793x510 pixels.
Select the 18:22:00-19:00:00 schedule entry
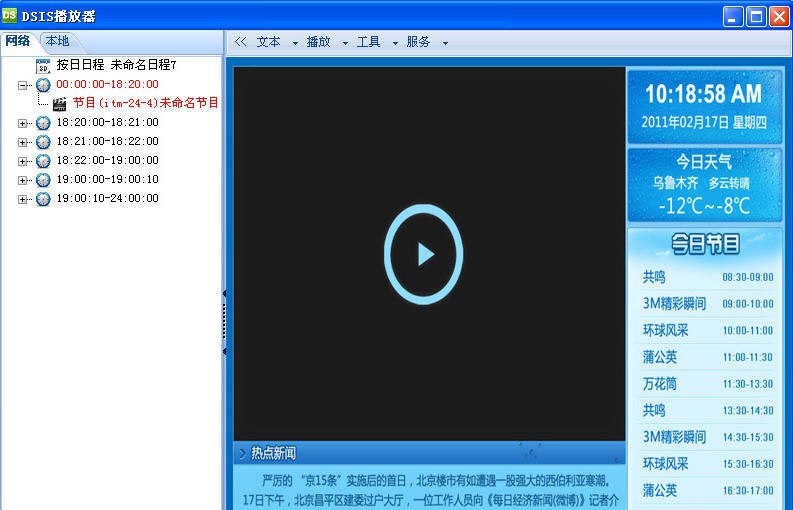pos(107,160)
